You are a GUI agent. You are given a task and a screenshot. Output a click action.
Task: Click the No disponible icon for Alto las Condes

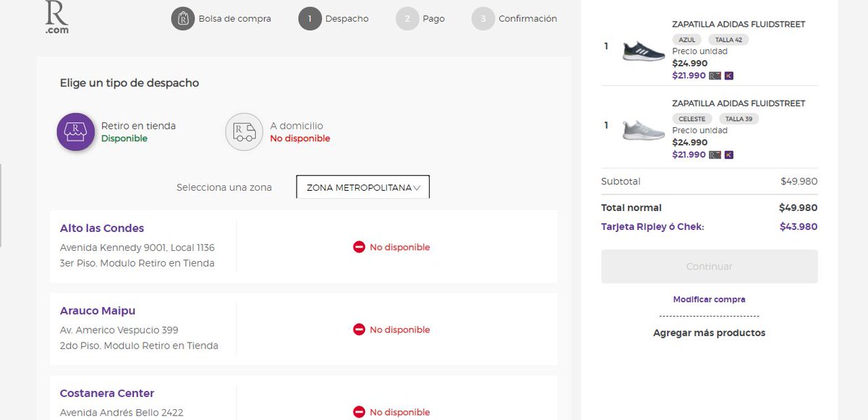point(359,247)
